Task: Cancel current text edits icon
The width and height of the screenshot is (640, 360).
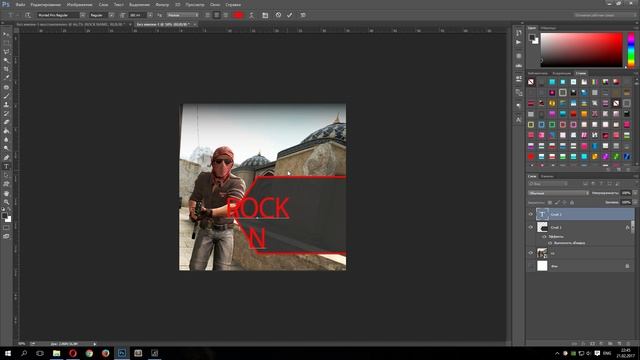Action: pos(278,15)
